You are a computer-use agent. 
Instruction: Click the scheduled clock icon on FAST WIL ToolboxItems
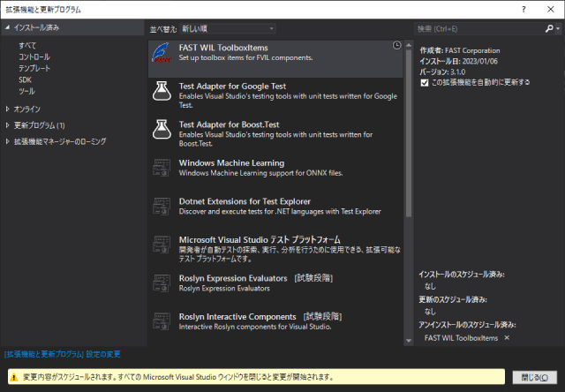point(396,45)
